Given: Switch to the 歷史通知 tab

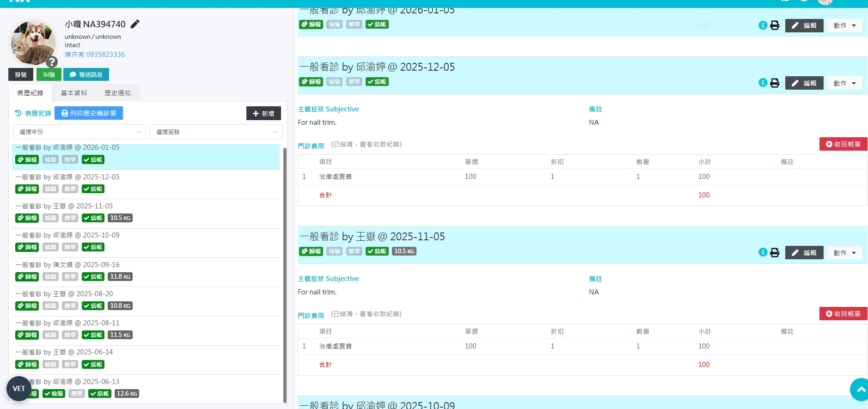Looking at the screenshot, I should (x=117, y=93).
